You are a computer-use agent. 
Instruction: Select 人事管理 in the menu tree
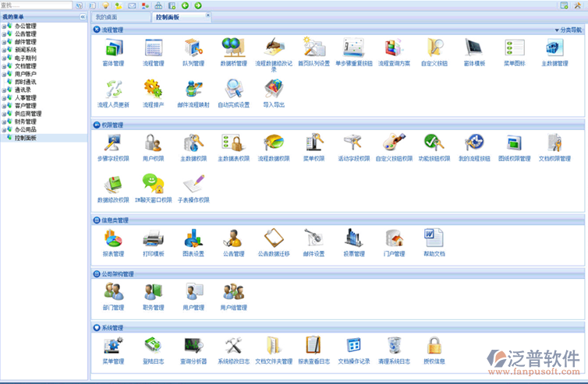pyautogui.click(x=26, y=98)
